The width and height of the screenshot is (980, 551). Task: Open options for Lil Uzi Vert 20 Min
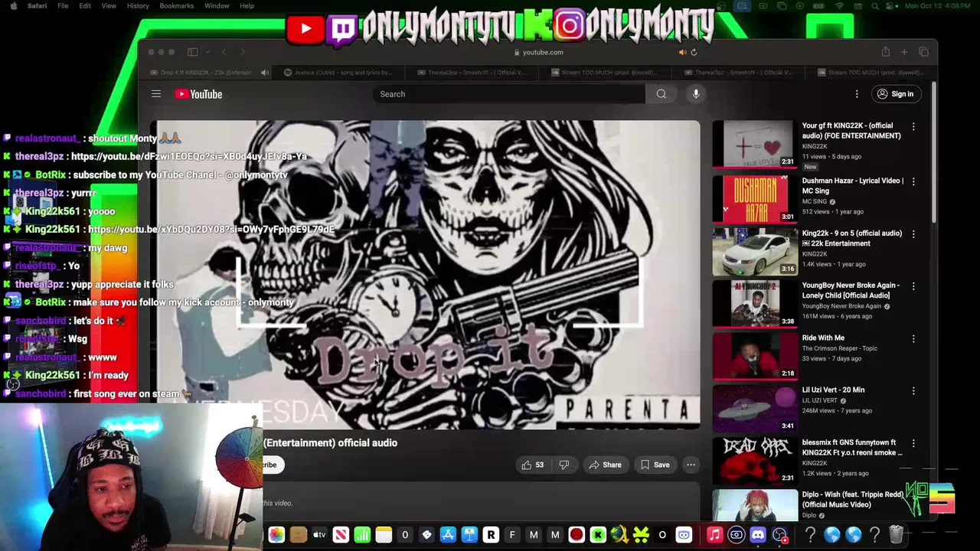tap(913, 390)
